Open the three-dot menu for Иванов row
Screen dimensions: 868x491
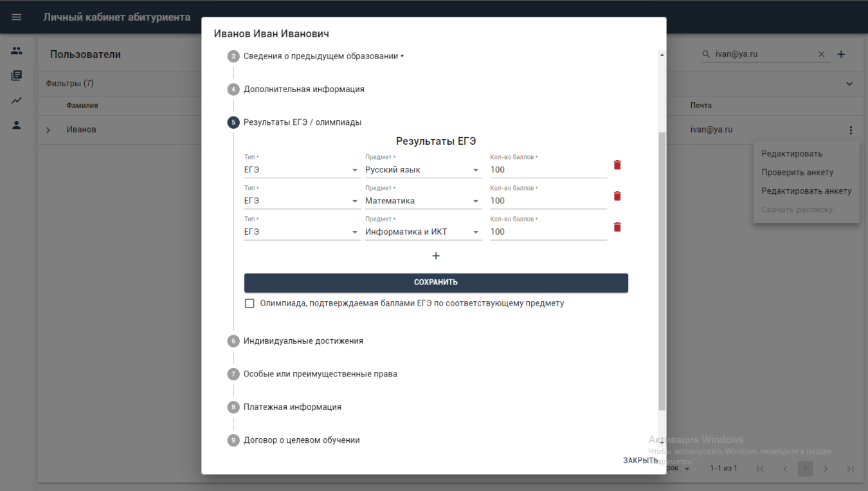[851, 130]
